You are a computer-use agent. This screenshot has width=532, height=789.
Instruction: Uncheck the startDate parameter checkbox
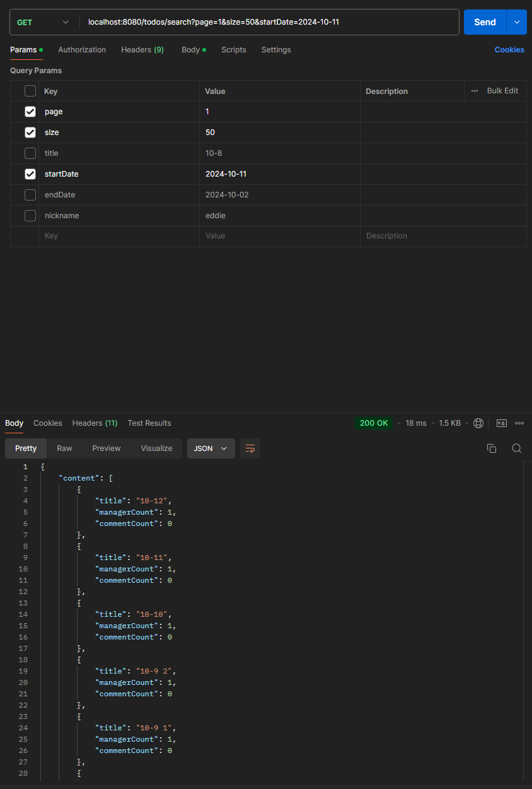(x=30, y=174)
